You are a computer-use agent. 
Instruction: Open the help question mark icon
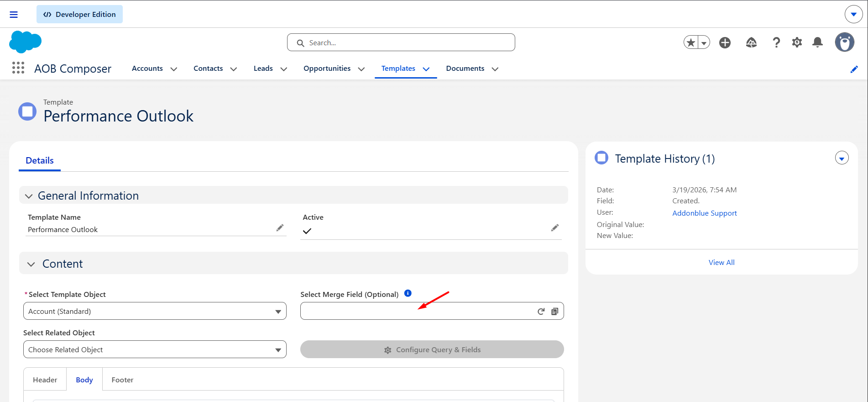click(x=776, y=42)
